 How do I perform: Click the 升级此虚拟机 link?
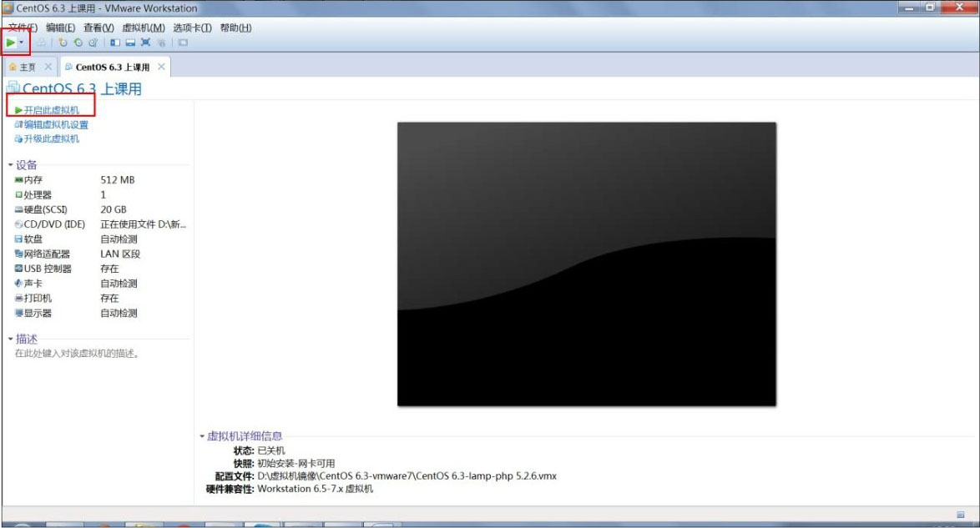(x=47, y=138)
